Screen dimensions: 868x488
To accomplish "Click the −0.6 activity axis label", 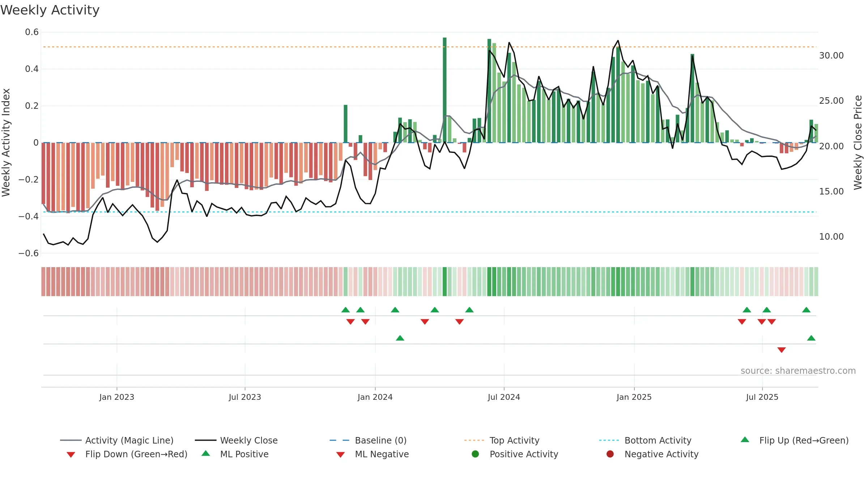I will (x=29, y=253).
